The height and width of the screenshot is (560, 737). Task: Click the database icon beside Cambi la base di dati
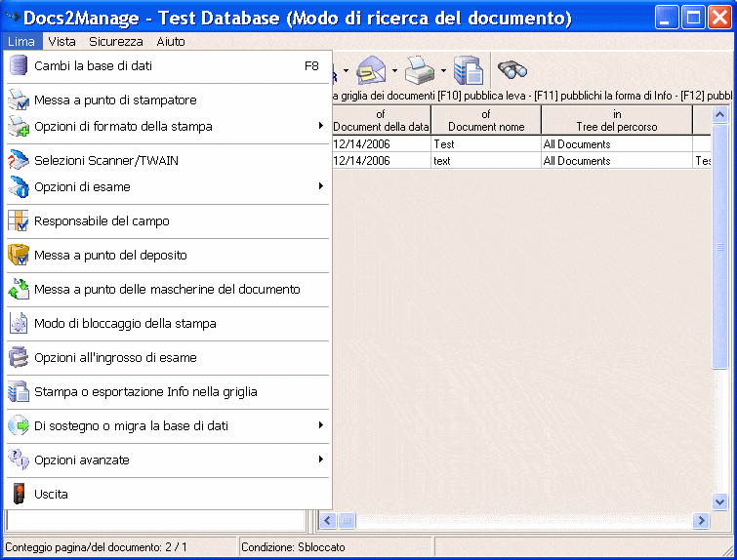[x=19, y=65]
